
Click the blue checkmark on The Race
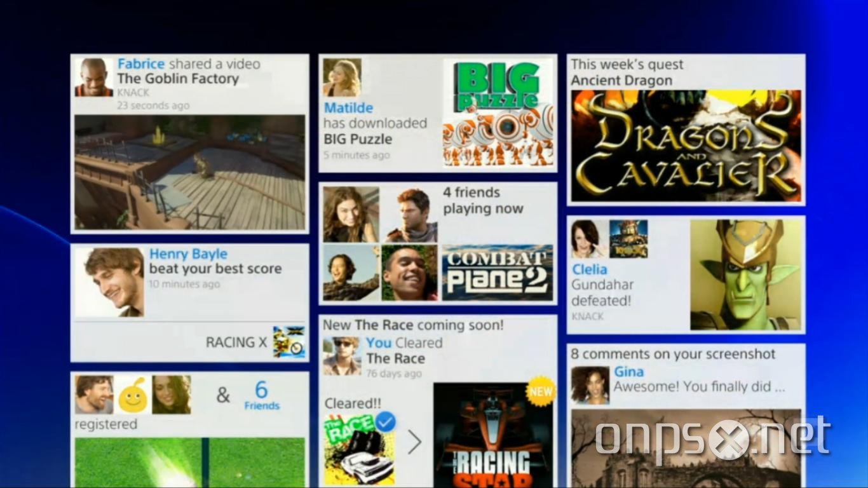point(385,421)
